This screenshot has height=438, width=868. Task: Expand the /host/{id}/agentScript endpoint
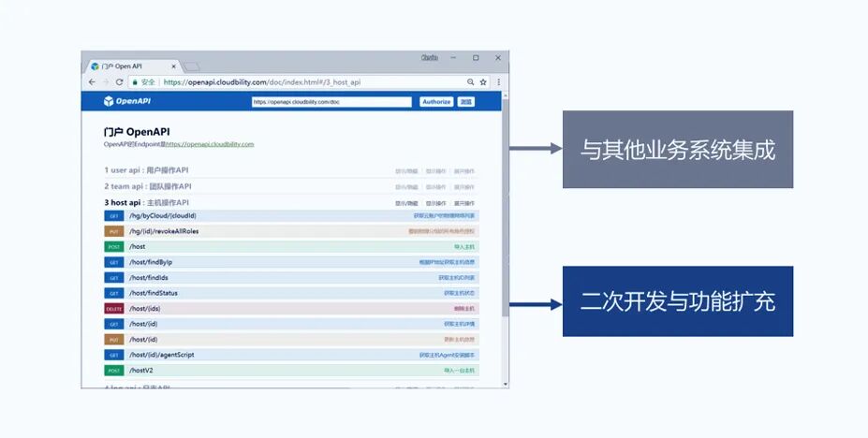coord(162,355)
